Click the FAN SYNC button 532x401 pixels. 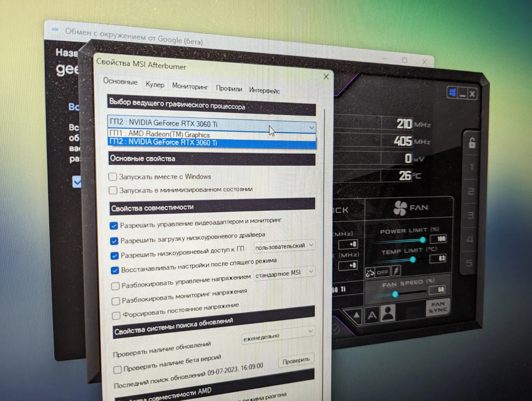(x=438, y=307)
